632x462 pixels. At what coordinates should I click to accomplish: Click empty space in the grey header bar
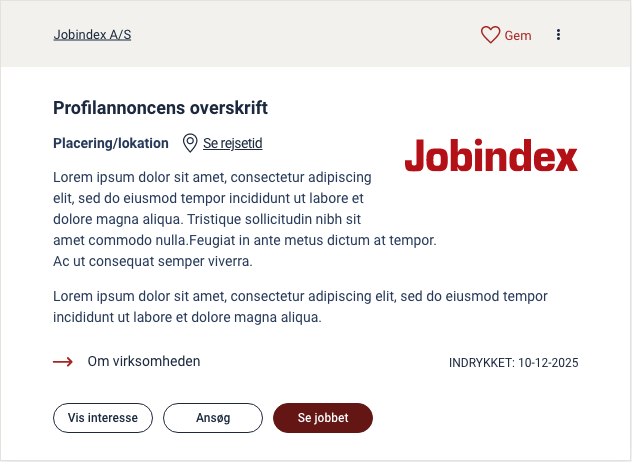tap(300, 35)
